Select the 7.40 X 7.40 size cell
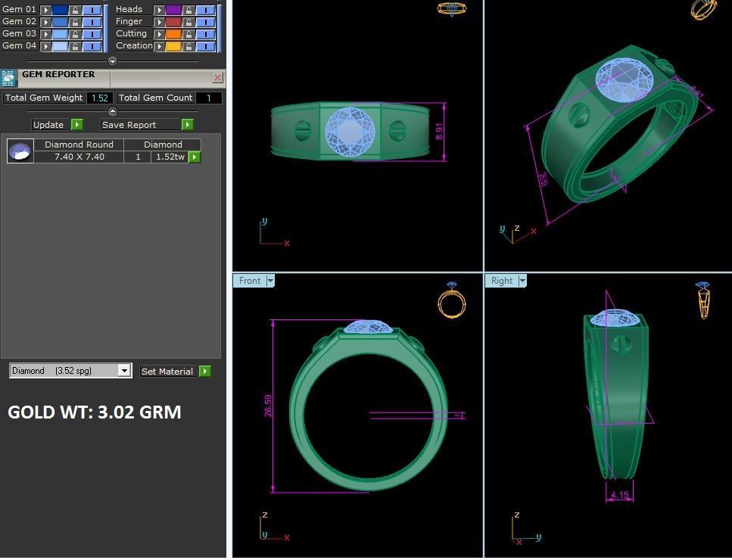 tap(79, 157)
